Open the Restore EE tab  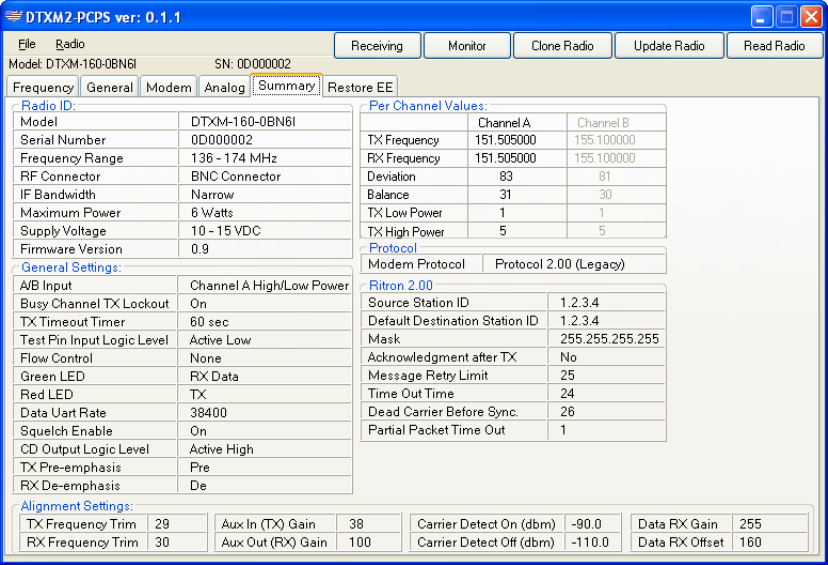(x=360, y=87)
